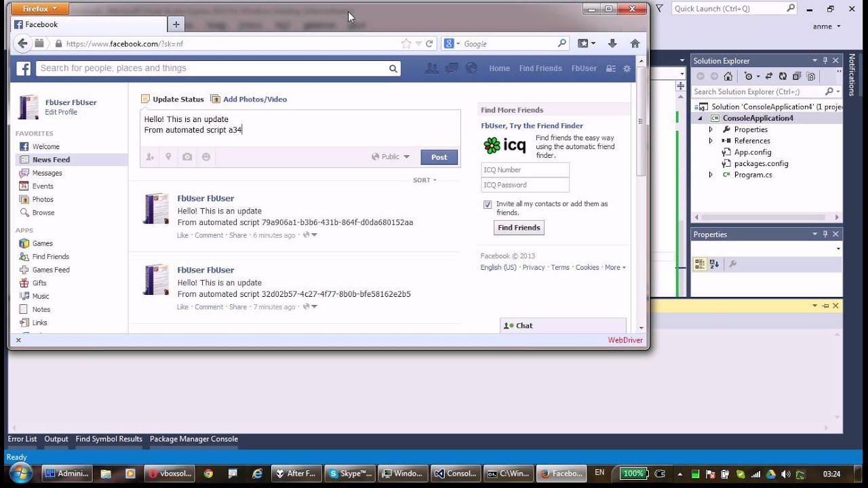This screenshot has height=488, width=868.
Task: Open the Firefox bookmarks menu dropdown
Action: [587, 43]
